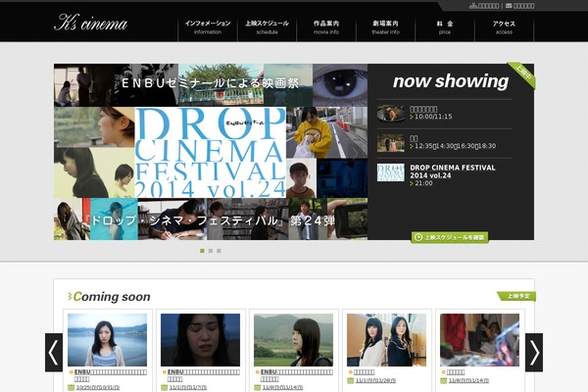This screenshot has width=588, height=392.
Task: Open second Coming soon film image with the crying woman
Action: pos(200,340)
